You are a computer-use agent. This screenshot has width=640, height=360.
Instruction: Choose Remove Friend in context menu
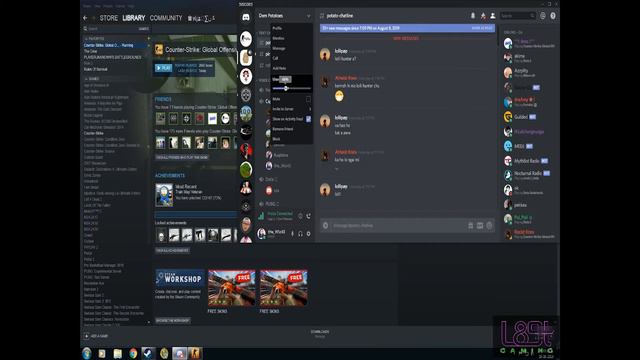(x=282, y=129)
